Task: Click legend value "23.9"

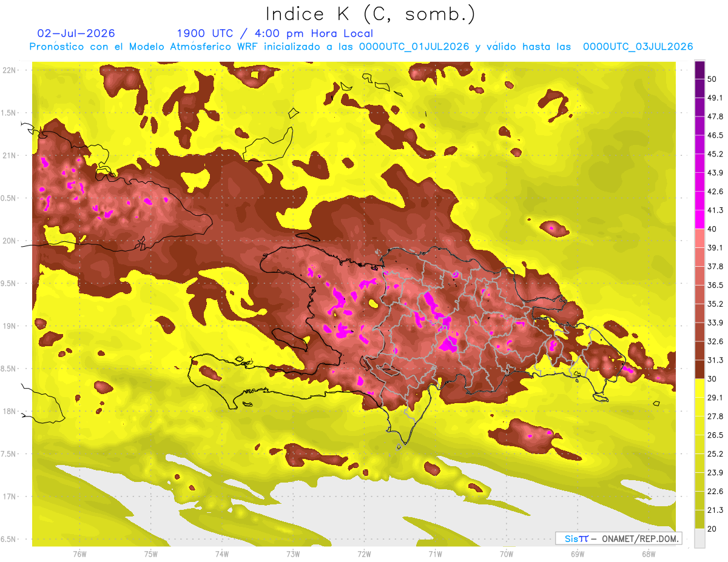Action: [716, 472]
